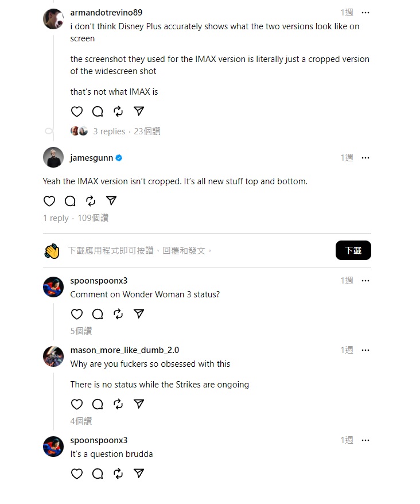Viewport: 420px width, 504px height.
Task: Open jamesgunn's profile via username link
Action: click(92, 158)
